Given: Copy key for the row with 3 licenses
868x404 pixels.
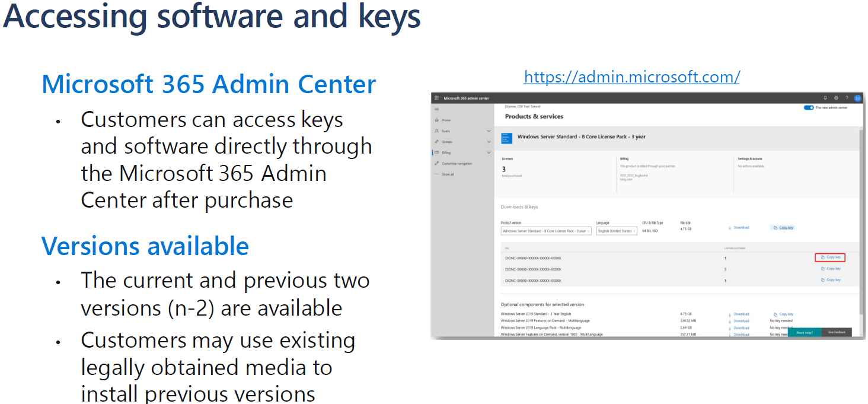Looking at the screenshot, I should point(831,269).
